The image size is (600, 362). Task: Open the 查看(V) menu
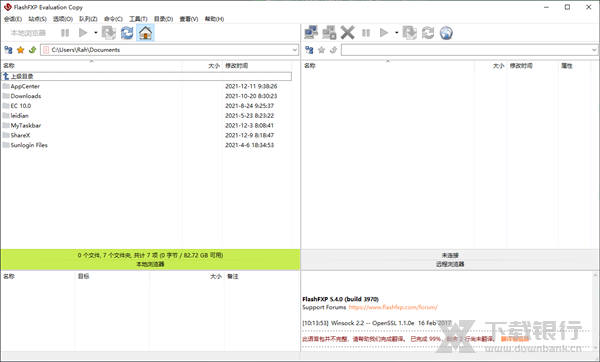click(189, 19)
